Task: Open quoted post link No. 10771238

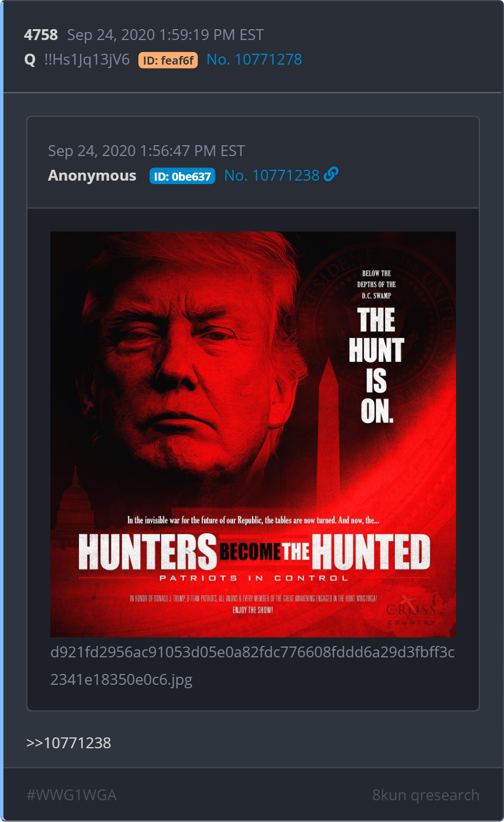Action: point(272,175)
